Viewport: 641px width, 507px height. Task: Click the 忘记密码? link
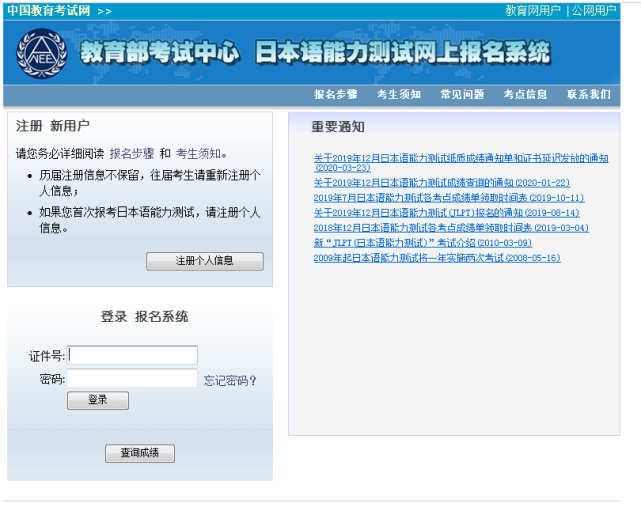(230, 381)
